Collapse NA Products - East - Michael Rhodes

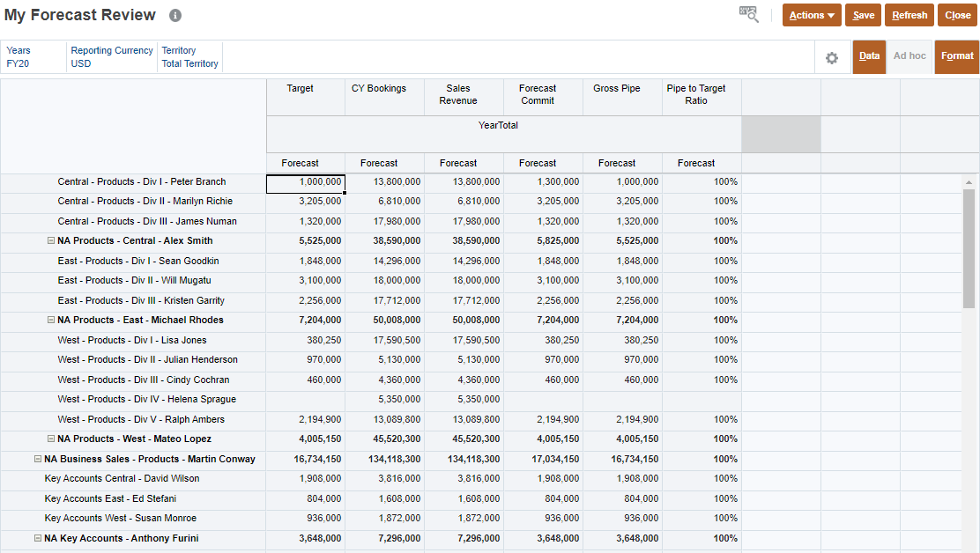50,320
